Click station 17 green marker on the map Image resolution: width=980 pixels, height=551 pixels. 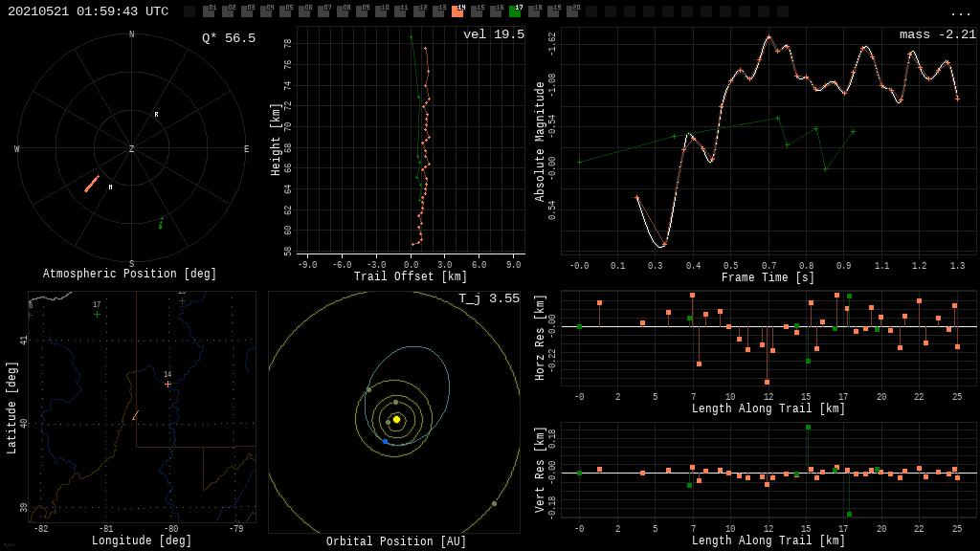point(97,314)
